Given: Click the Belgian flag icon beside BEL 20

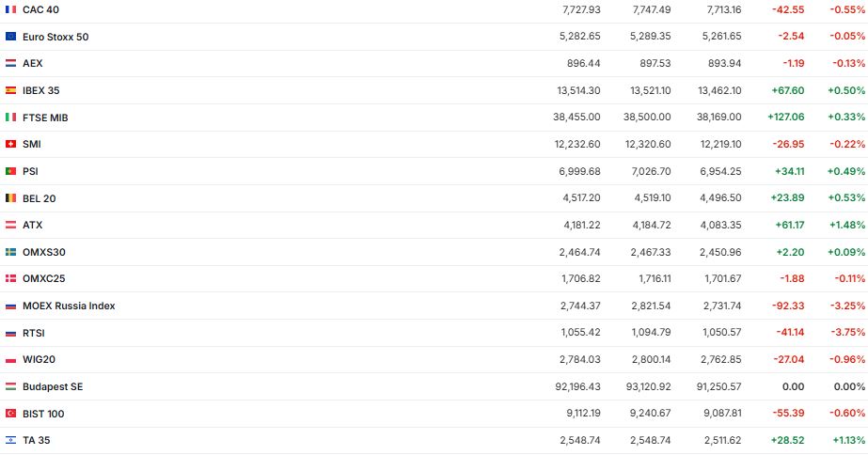Looking at the screenshot, I should (10, 198).
